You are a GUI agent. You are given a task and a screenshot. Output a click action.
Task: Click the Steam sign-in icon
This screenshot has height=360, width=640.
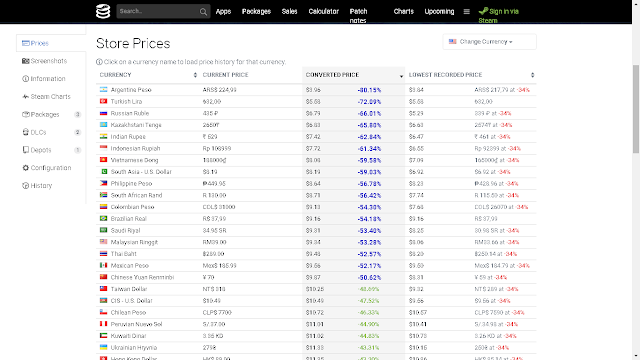point(483,11)
